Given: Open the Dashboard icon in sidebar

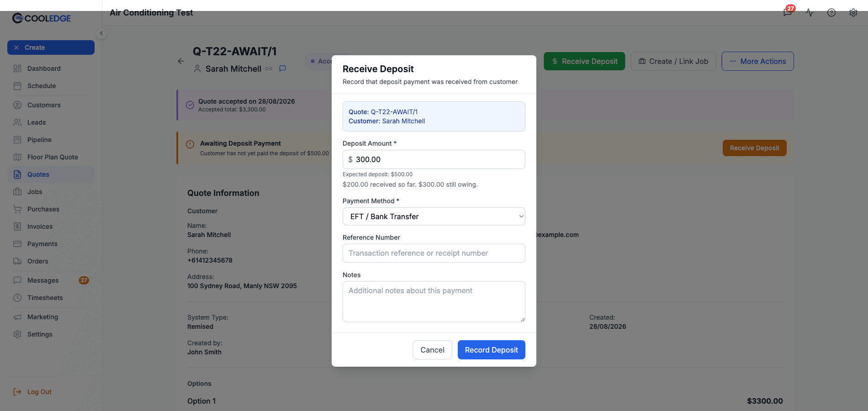Looking at the screenshot, I should (x=17, y=68).
